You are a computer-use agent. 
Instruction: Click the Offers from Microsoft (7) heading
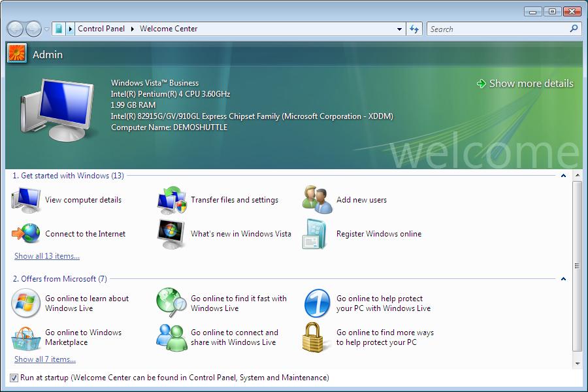pyautogui.click(x=60, y=279)
